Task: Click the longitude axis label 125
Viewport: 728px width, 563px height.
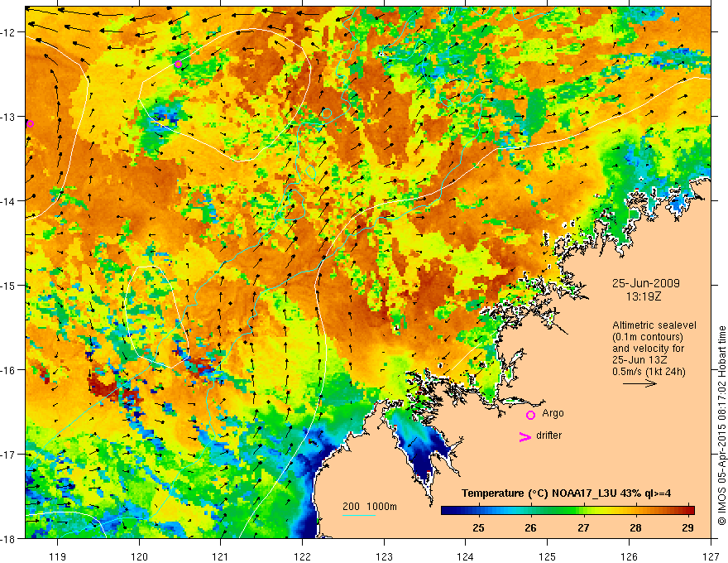Action: pyautogui.click(x=548, y=556)
